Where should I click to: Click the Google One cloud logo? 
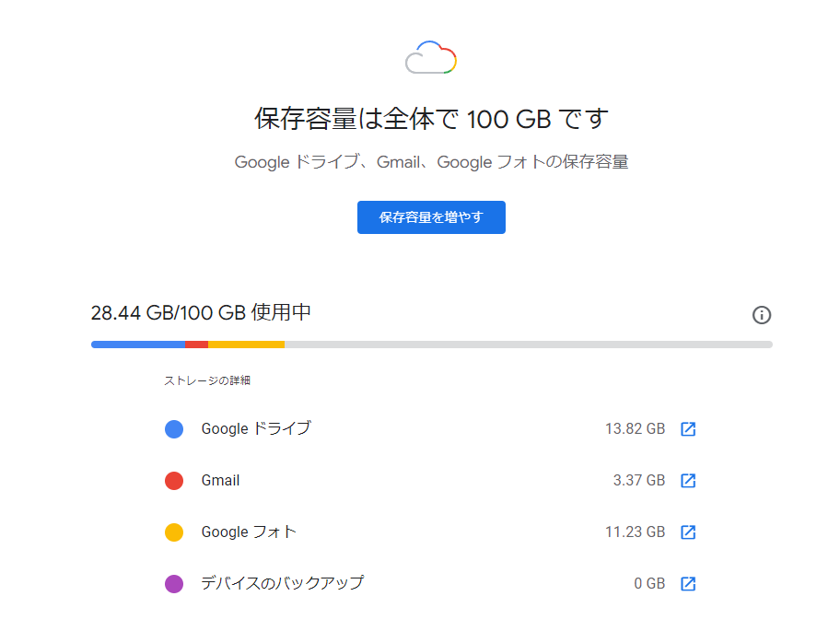(431, 57)
